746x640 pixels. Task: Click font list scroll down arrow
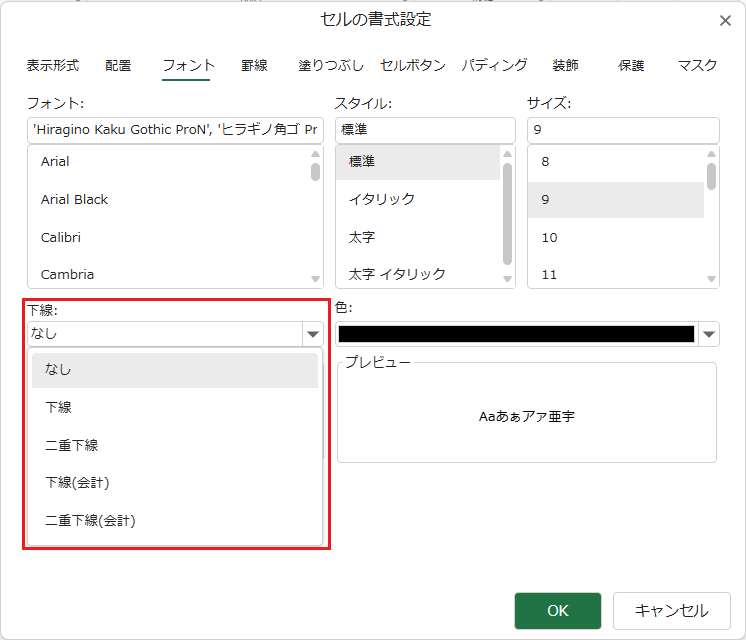315,279
